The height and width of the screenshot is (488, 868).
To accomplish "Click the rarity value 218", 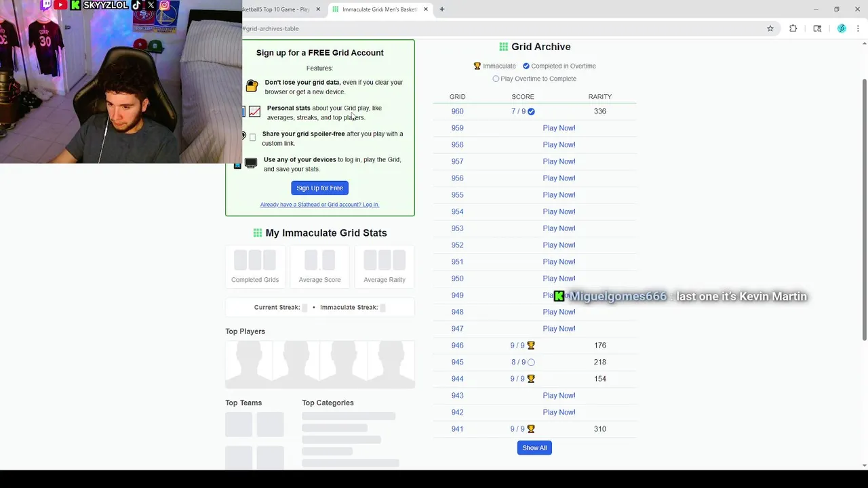I will 600,362.
